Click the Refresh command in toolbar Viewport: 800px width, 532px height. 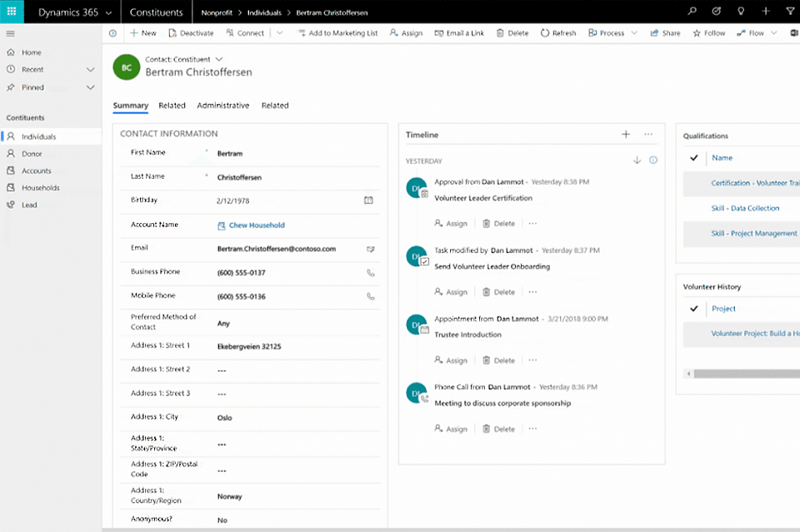click(x=558, y=33)
